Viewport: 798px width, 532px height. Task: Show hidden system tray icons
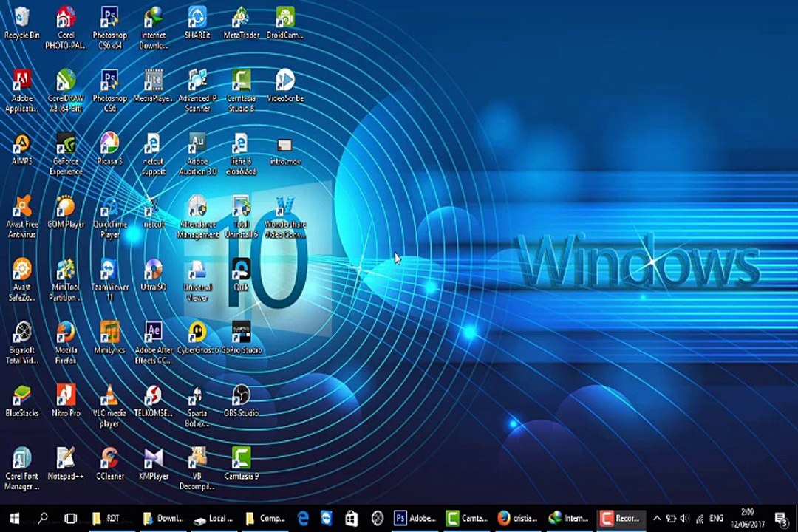657,518
